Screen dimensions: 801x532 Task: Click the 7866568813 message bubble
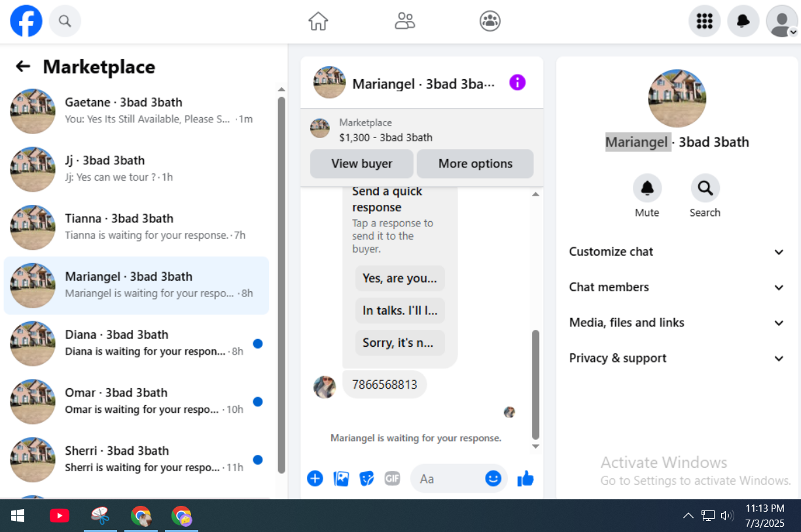385,384
